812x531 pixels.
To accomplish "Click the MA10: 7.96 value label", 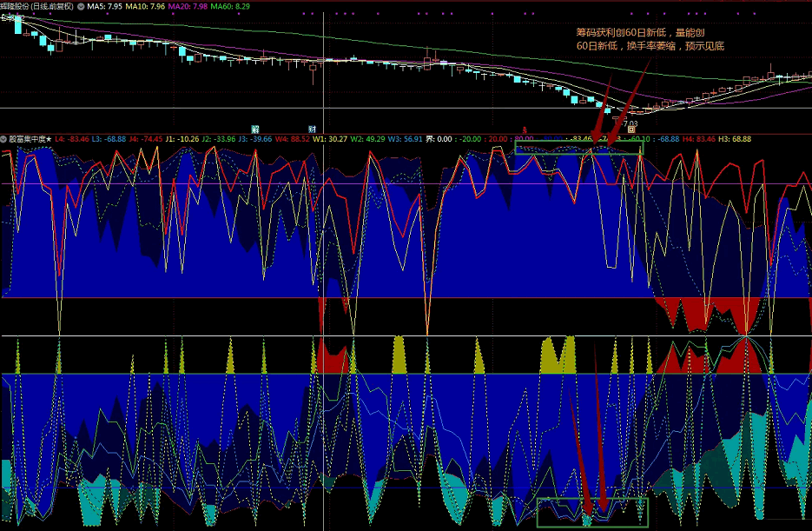I will [x=145, y=7].
